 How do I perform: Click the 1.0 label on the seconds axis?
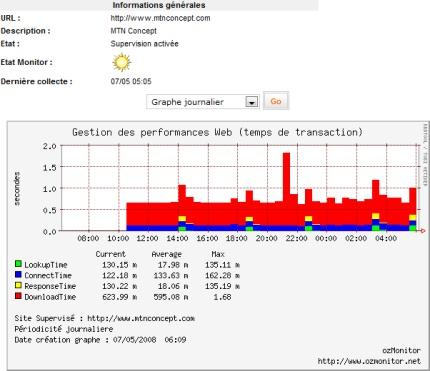coord(50,189)
